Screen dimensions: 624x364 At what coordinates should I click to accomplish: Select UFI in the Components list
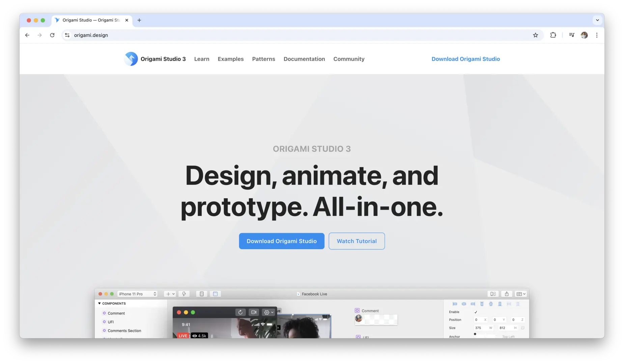pyautogui.click(x=111, y=322)
